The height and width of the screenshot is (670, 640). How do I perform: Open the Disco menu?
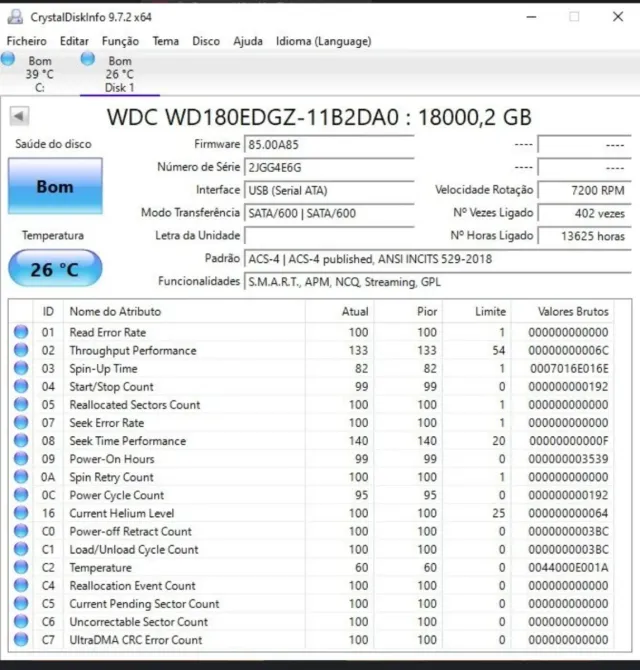(x=206, y=41)
